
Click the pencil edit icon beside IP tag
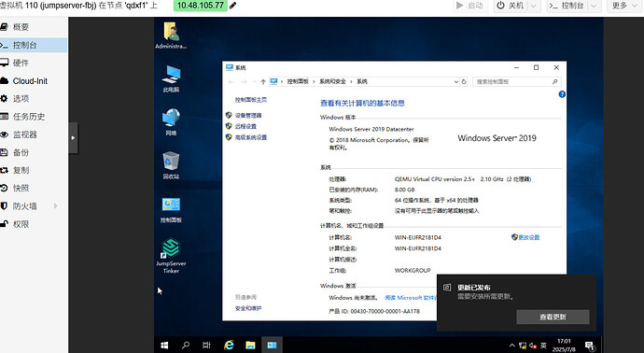(x=233, y=6)
